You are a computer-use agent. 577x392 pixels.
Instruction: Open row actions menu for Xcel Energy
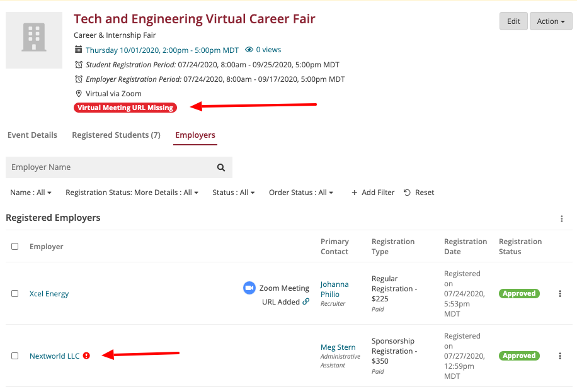[x=560, y=294]
